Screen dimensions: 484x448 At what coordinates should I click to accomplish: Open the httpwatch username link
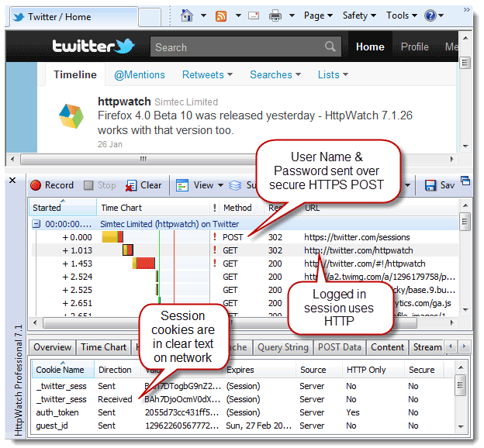(x=124, y=102)
